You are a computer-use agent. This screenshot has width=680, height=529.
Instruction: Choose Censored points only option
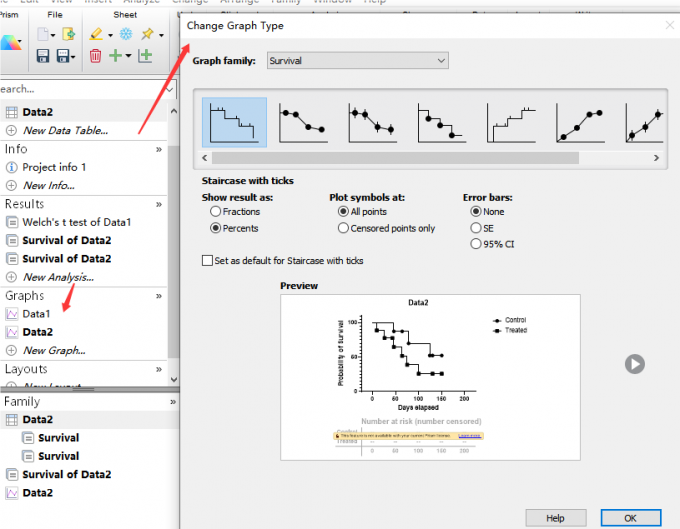coord(343,228)
